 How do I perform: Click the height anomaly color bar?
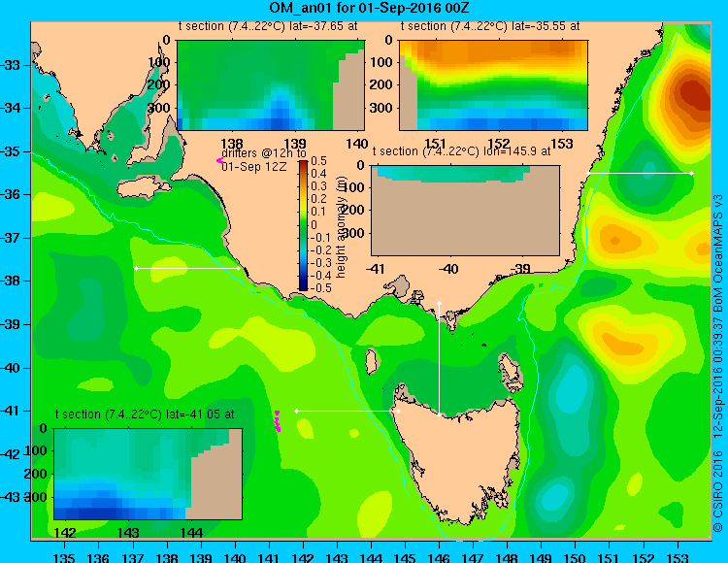pos(303,225)
